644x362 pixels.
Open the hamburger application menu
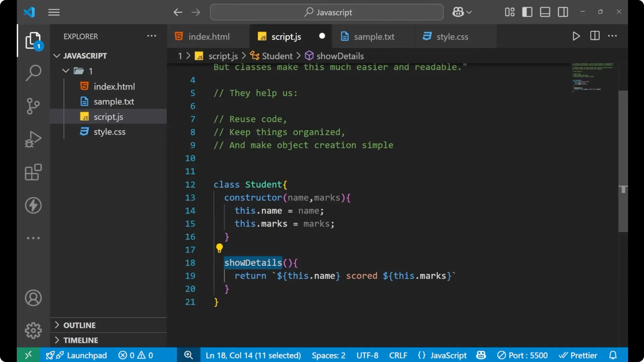tap(54, 12)
